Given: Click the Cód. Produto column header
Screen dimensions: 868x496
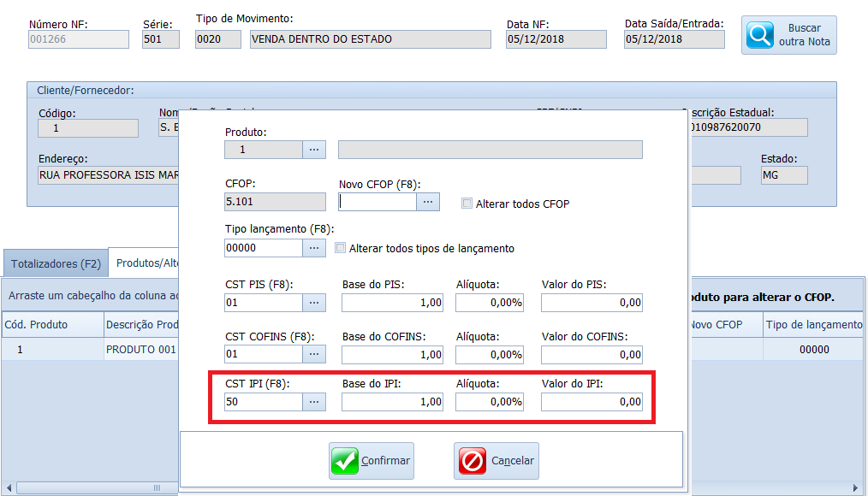Looking at the screenshot, I should 36,325.
